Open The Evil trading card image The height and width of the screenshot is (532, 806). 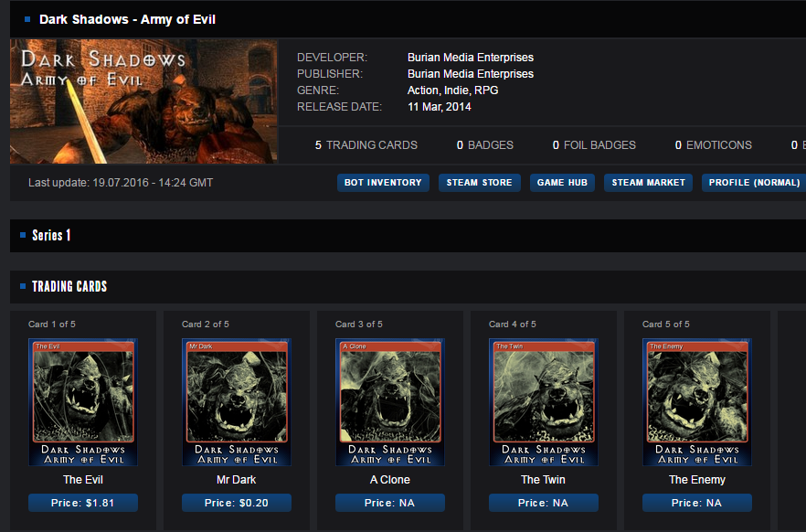[83, 402]
